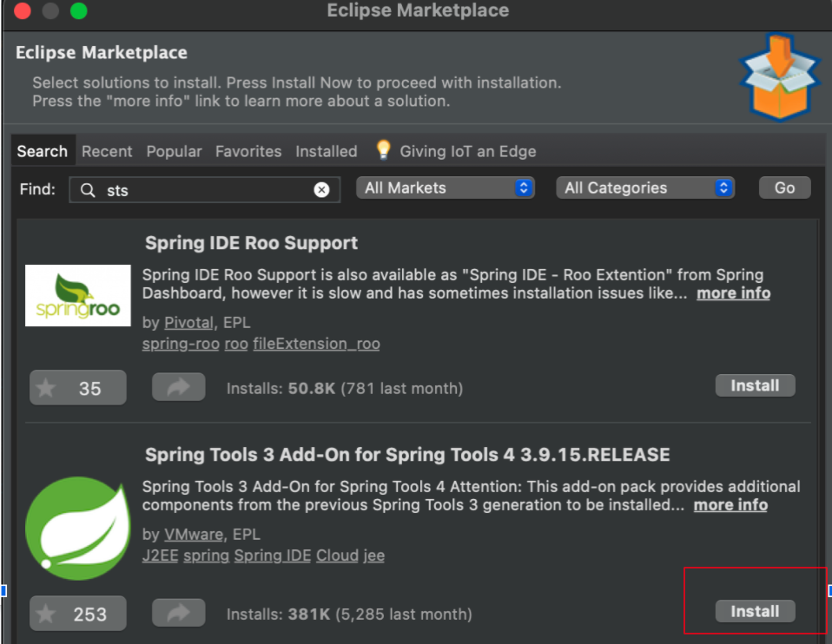Install Spring Tools 3 Add-On
Image resolution: width=832 pixels, height=644 pixels.
[x=755, y=612]
